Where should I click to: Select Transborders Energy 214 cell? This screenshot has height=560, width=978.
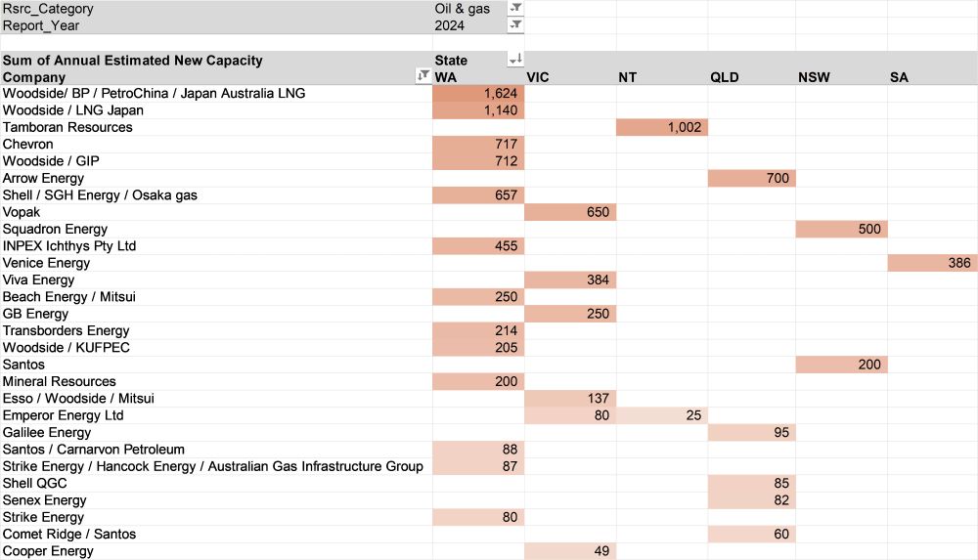(478, 330)
